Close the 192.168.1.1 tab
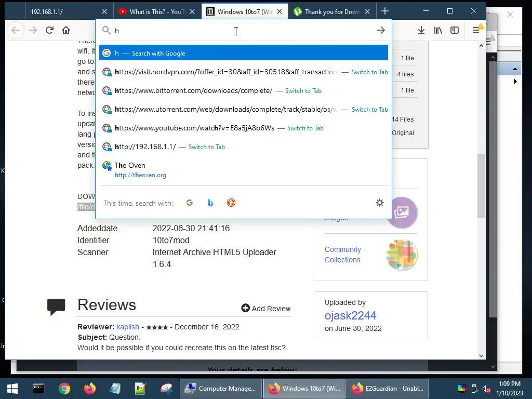 click(x=104, y=11)
